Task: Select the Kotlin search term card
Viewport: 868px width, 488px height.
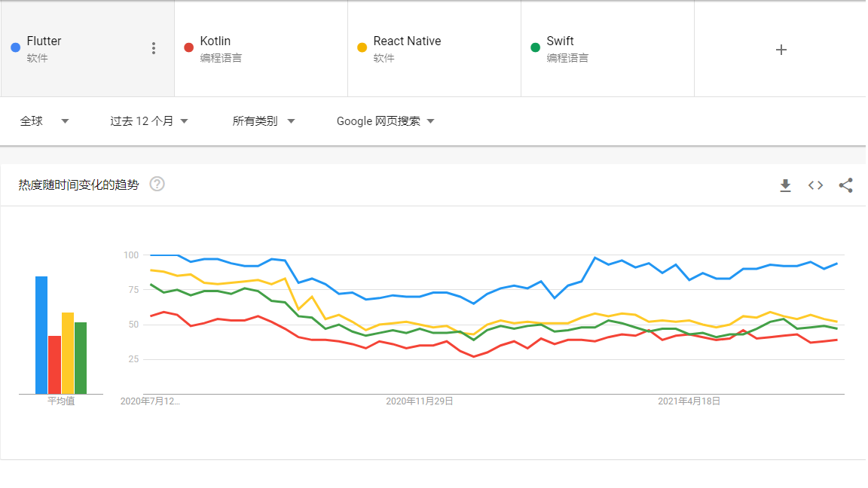Action: pos(261,49)
